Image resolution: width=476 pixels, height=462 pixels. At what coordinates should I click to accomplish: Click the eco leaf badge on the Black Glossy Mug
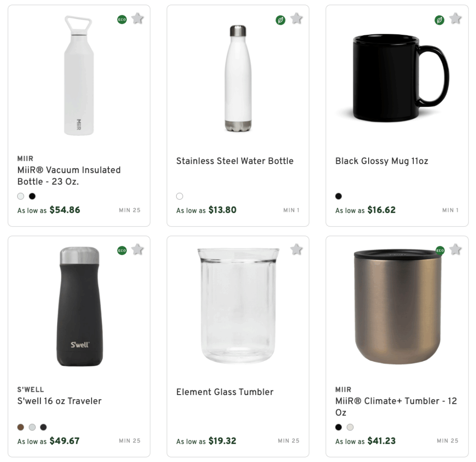[439, 20]
